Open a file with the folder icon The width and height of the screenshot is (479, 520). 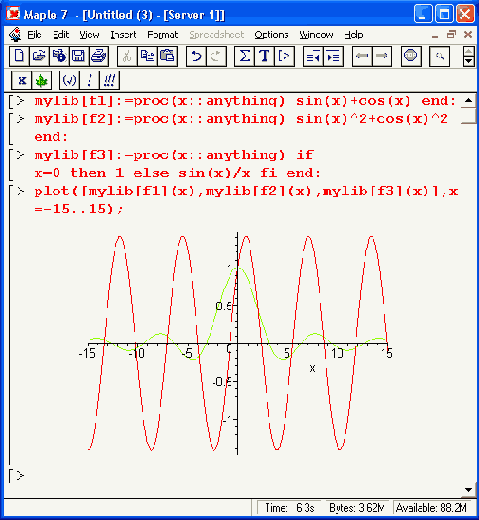39,56
